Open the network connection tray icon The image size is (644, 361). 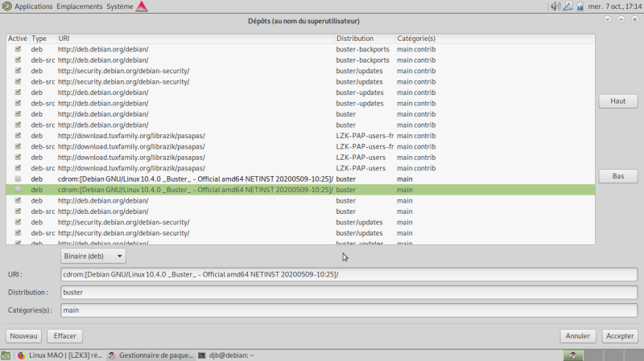click(x=568, y=6)
